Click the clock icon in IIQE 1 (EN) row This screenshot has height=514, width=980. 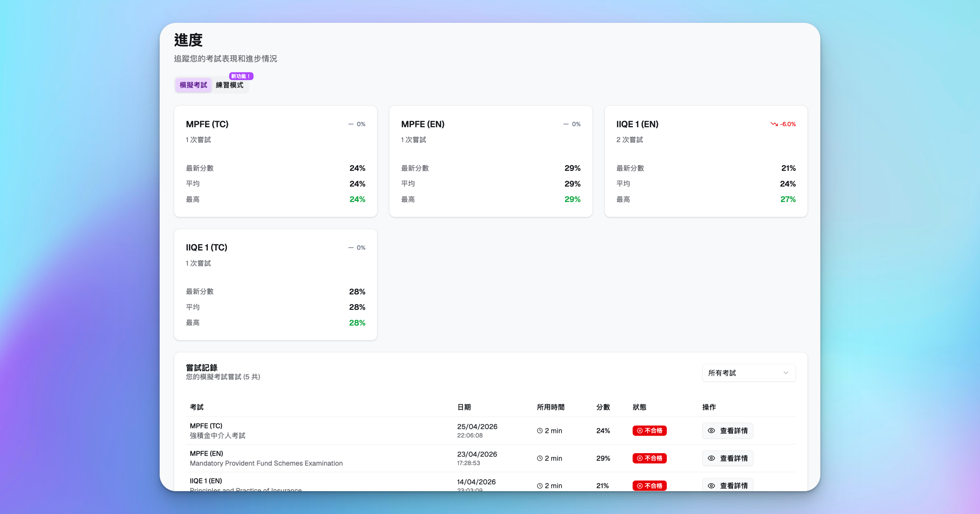coord(540,485)
